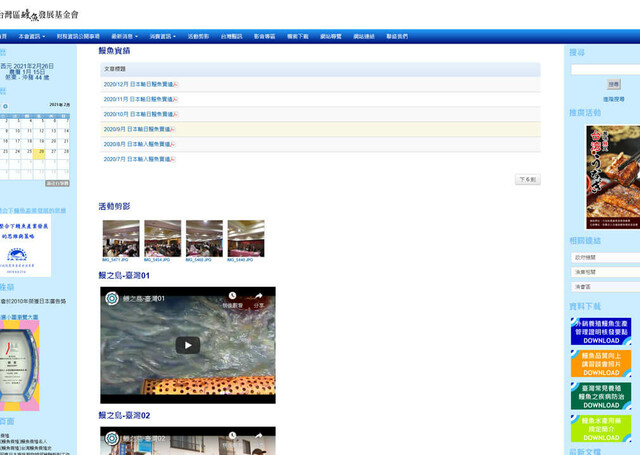Open thumbnail IMG_5471.JPG in event gallery

[x=121, y=239]
